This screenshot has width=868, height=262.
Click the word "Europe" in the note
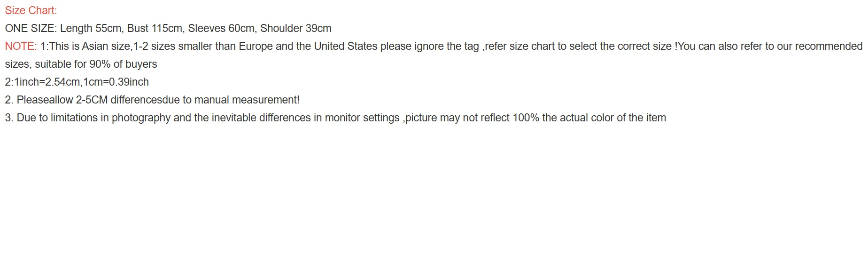pos(256,46)
